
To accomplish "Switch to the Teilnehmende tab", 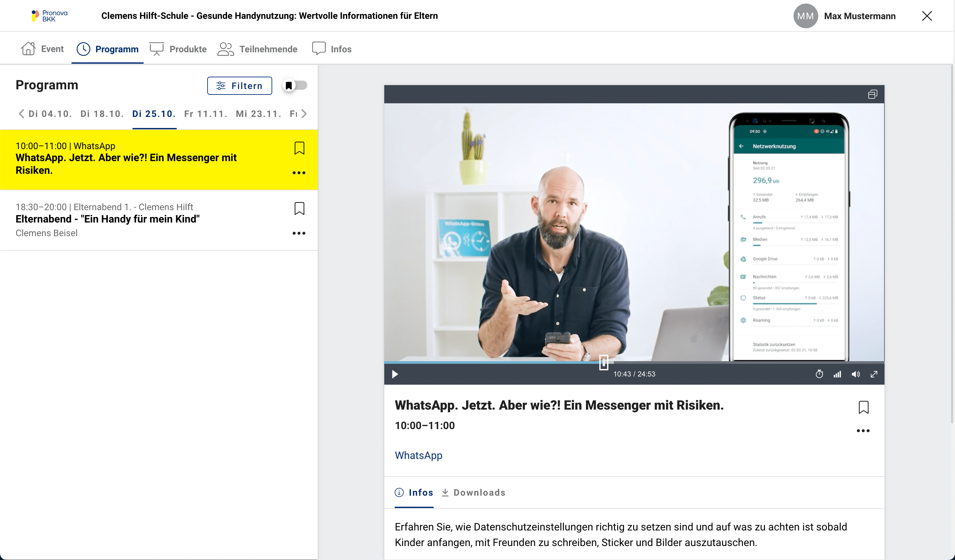I will click(258, 49).
